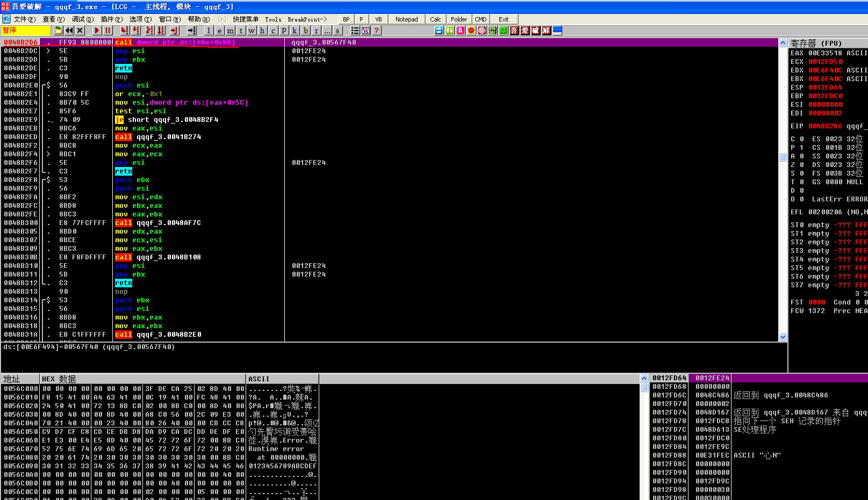Click the disassembly scrollbar down arrow
868x500 pixels.
click(783, 337)
